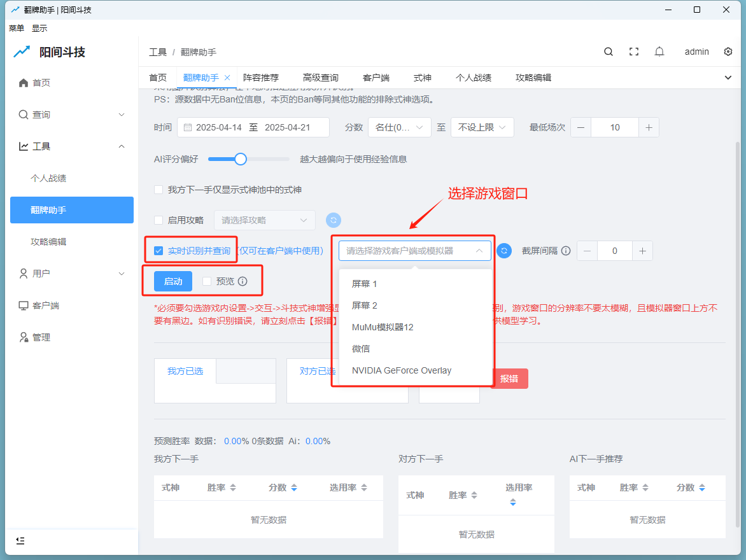Open the 菜单 menu
The width and height of the screenshot is (746, 560).
[16, 27]
